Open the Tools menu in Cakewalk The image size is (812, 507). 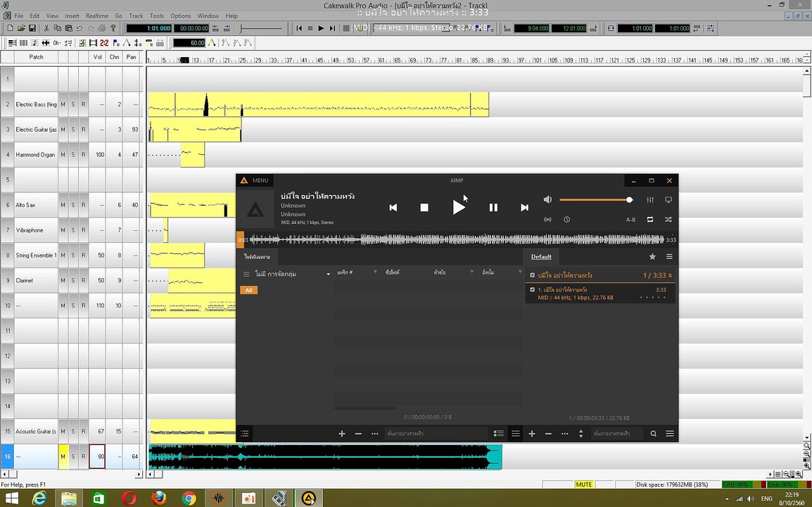tap(157, 15)
